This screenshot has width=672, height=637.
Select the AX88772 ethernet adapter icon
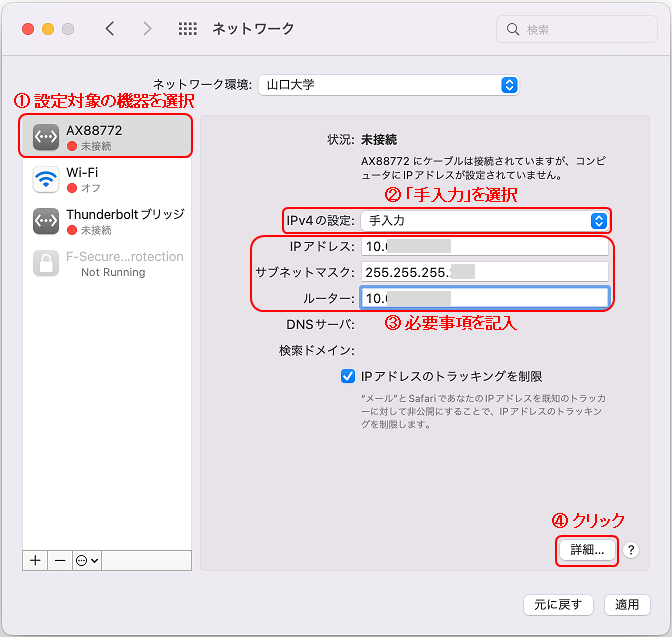tap(46, 137)
